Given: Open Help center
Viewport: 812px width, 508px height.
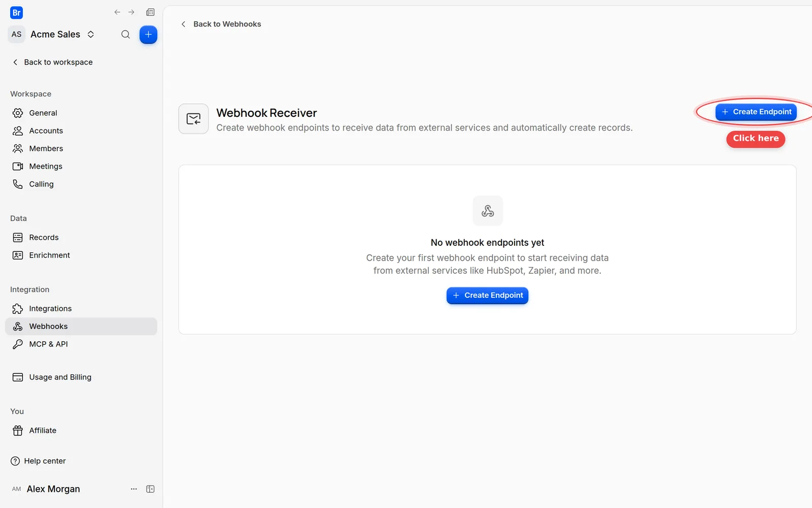Looking at the screenshot, I should (38, 461).
